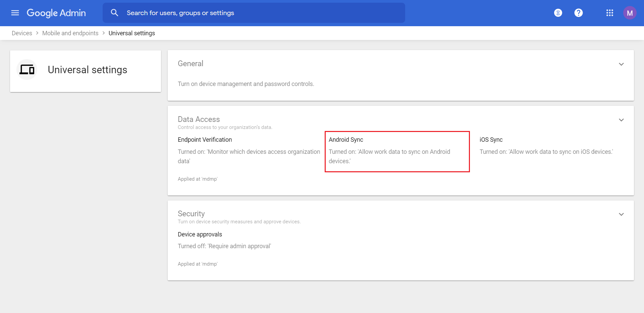Open the Google apps grid

[609, 13]
